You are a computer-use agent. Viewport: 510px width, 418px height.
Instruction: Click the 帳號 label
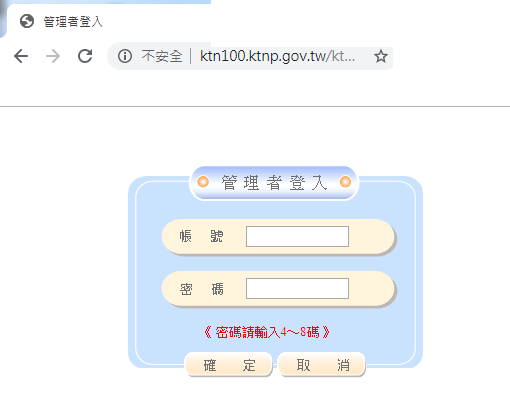[x=201, y=237]
